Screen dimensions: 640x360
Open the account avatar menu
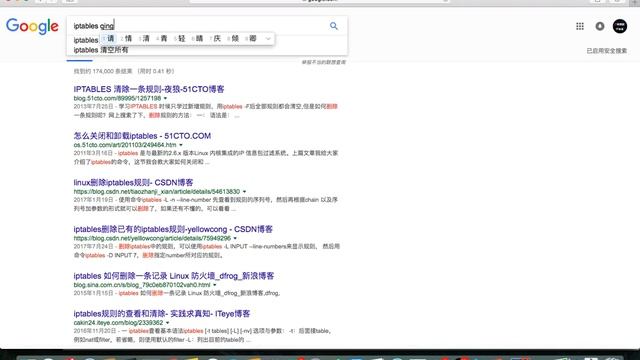(620, 26)
